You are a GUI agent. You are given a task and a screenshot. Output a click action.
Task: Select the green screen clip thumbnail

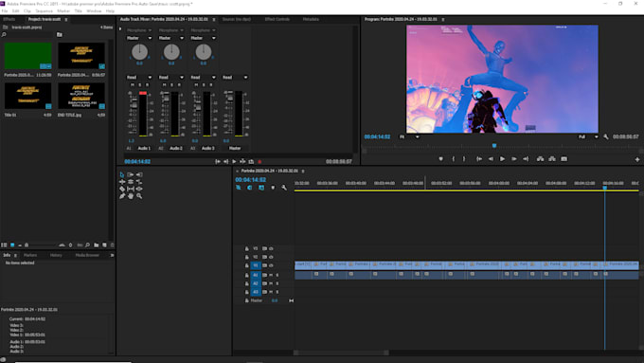tap(27, 56)
